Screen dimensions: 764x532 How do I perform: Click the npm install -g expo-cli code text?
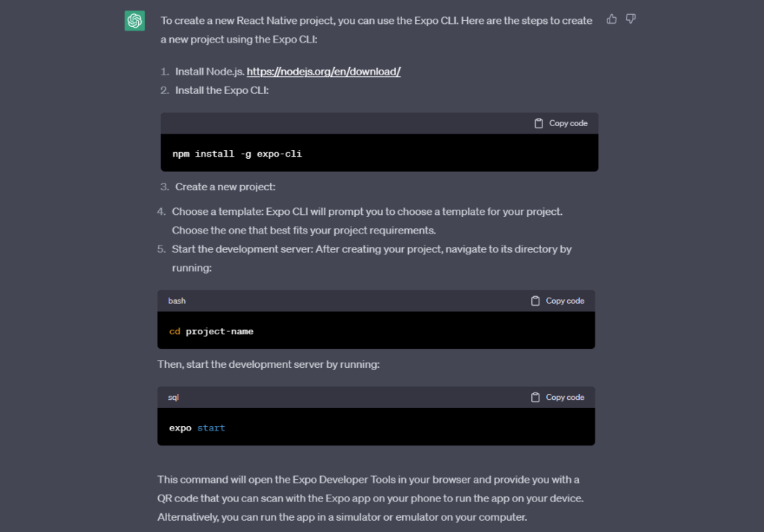[237, 153]
